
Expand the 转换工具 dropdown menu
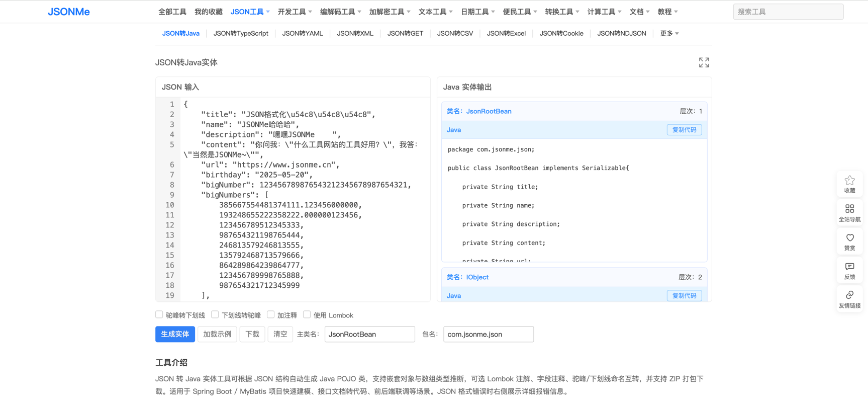562,12
